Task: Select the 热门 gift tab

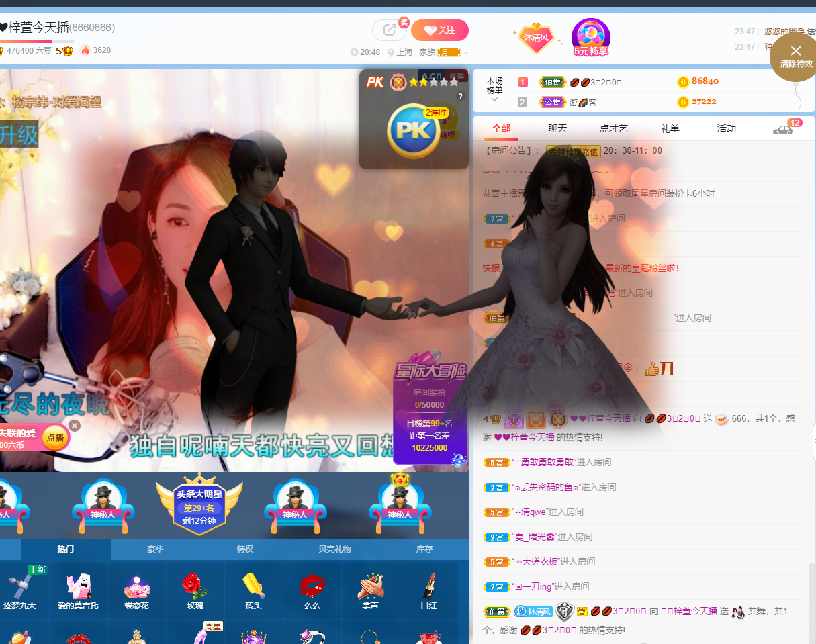Action: coord(66,549)
